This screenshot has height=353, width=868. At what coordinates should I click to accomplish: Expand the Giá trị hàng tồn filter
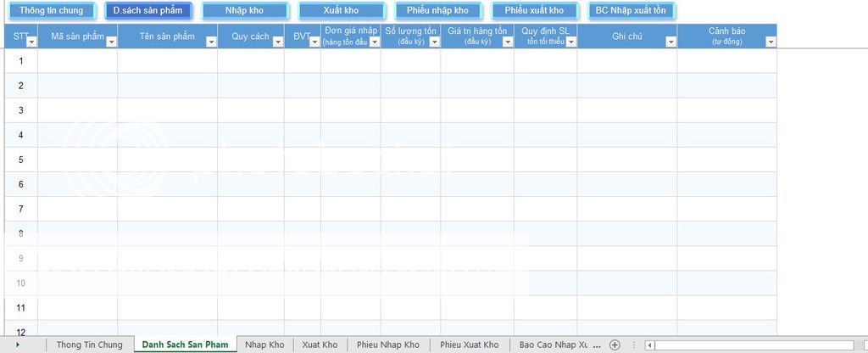tap(507, 42)
